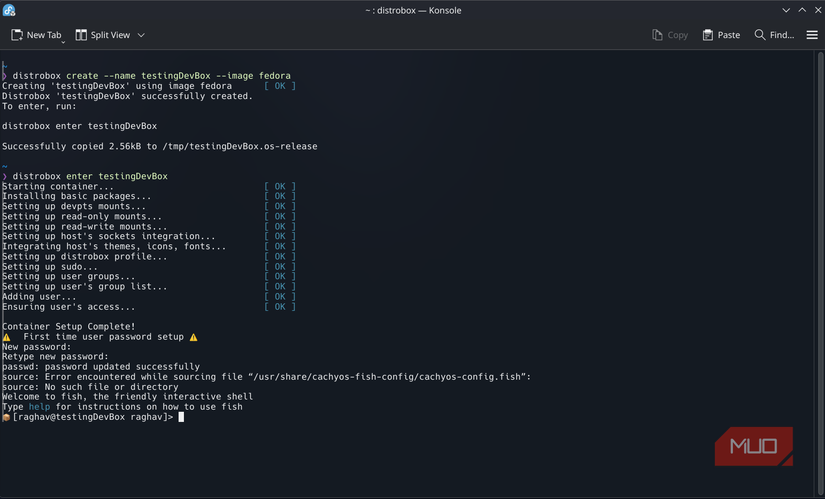Click the 'Distrobox 'testingDevBox' successfully created.' line
Viewport: 825px width, 499px height.
127,96
